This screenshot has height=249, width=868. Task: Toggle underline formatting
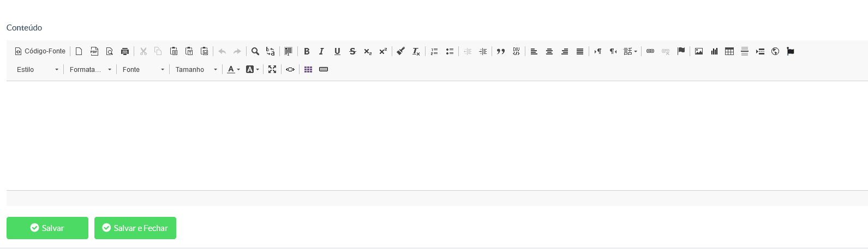337,51
